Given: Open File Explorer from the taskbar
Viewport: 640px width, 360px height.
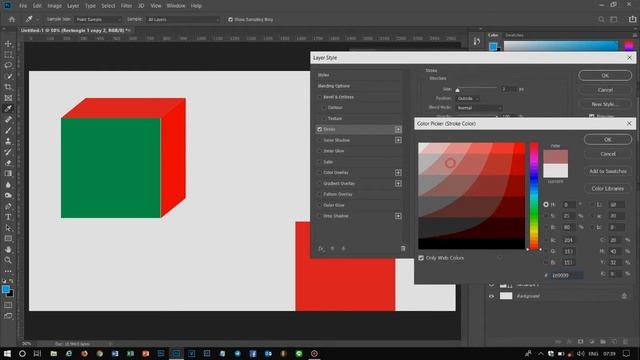Looking at the screenshot, I should 53,353.
